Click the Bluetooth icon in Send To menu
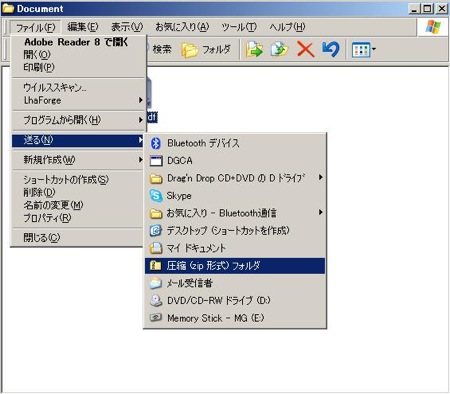 pos(156,143)
